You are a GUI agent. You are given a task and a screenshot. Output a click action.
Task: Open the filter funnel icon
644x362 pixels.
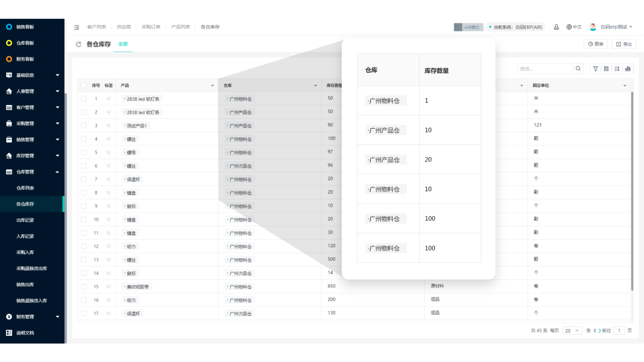point(596,68)
